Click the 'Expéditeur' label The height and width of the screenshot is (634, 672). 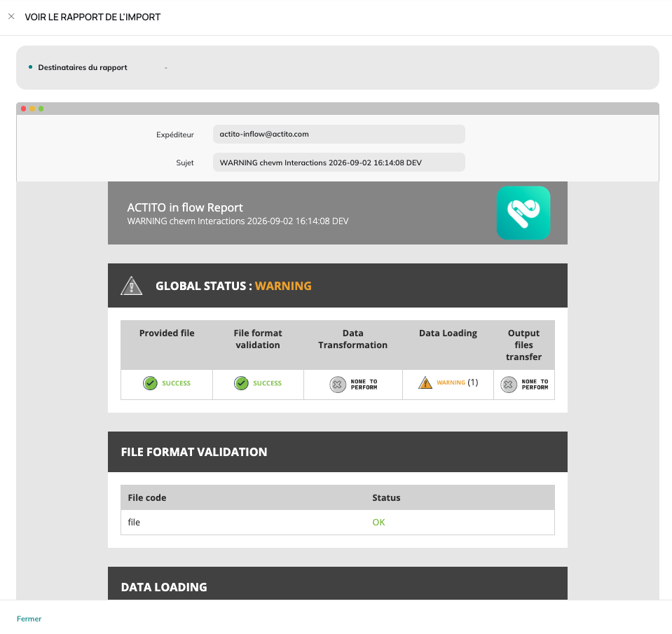click(175, 135)
